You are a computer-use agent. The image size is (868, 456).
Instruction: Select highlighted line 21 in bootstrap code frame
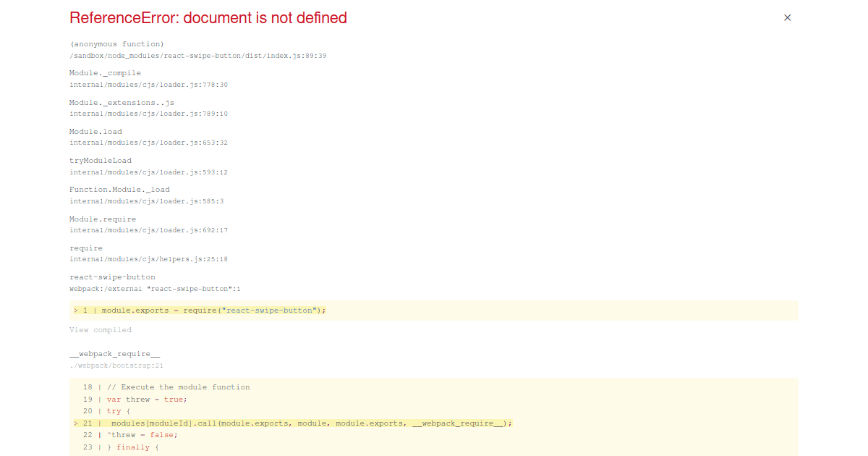click(289, 423)
